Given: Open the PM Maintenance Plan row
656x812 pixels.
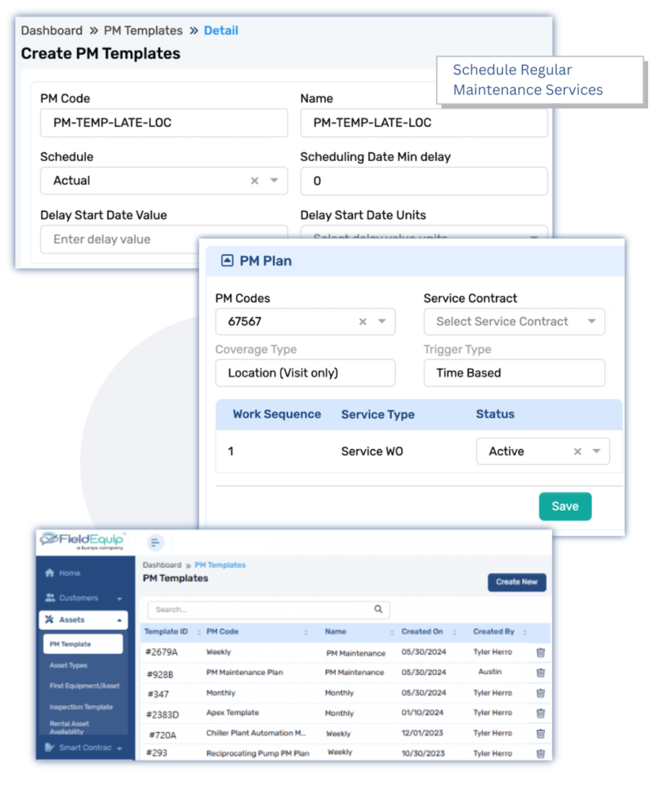Looking at the screenshot, I should pyautogui.click(x=345, y=672).
